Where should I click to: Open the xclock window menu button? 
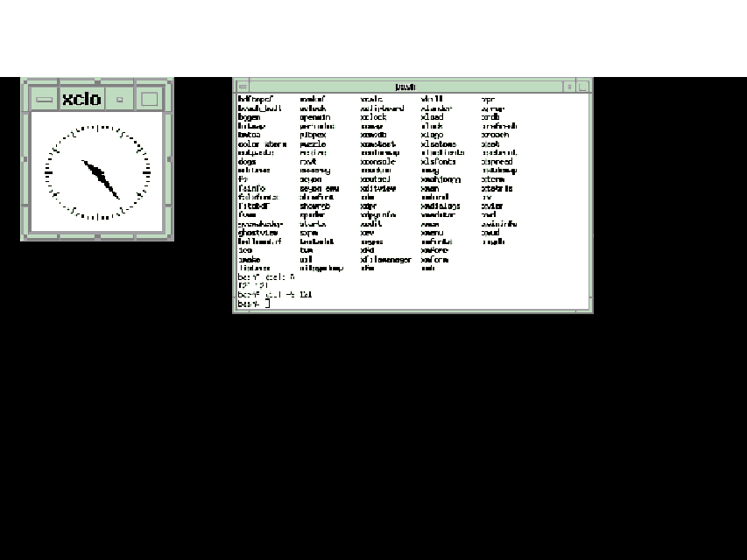tap(44, 99)
